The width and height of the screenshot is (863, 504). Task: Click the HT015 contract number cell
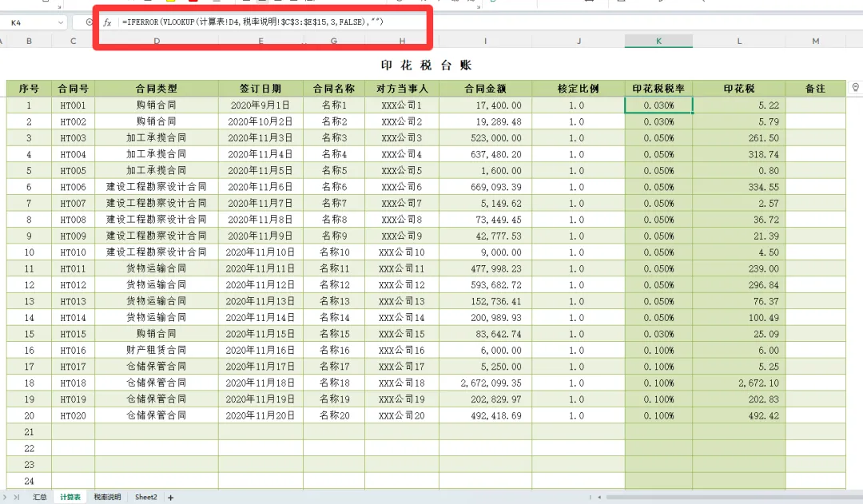tap(73, 334)
